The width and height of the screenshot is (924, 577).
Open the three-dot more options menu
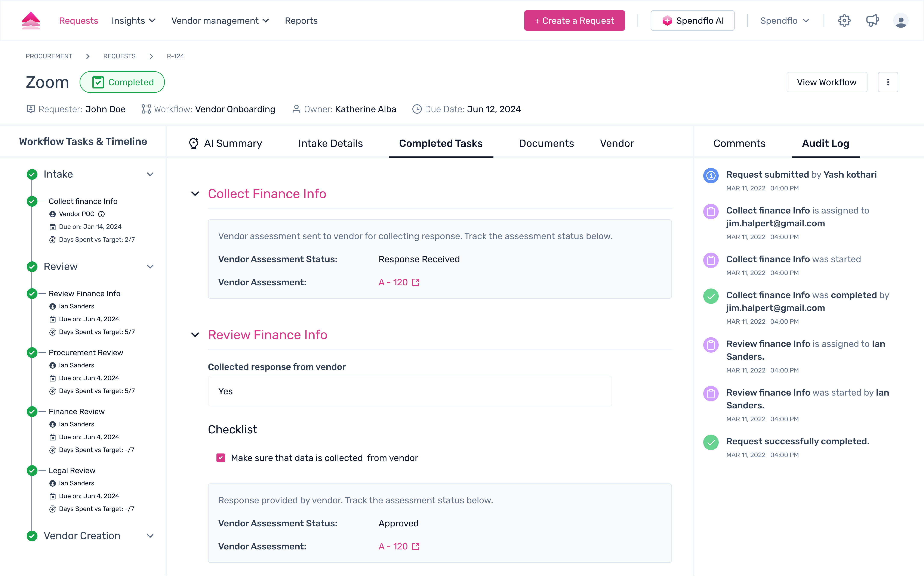pyautogui.click(x=888, y=82)
